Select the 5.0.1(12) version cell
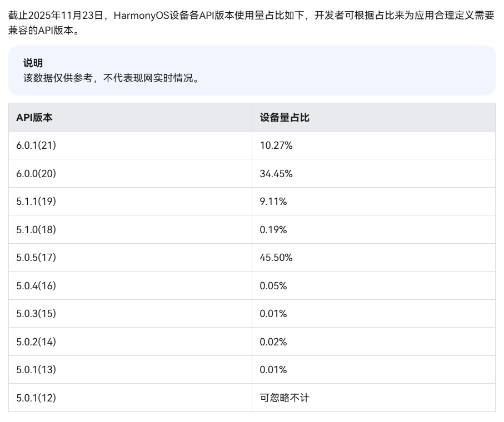Screen dimensions: 504x422 (36, 398)
